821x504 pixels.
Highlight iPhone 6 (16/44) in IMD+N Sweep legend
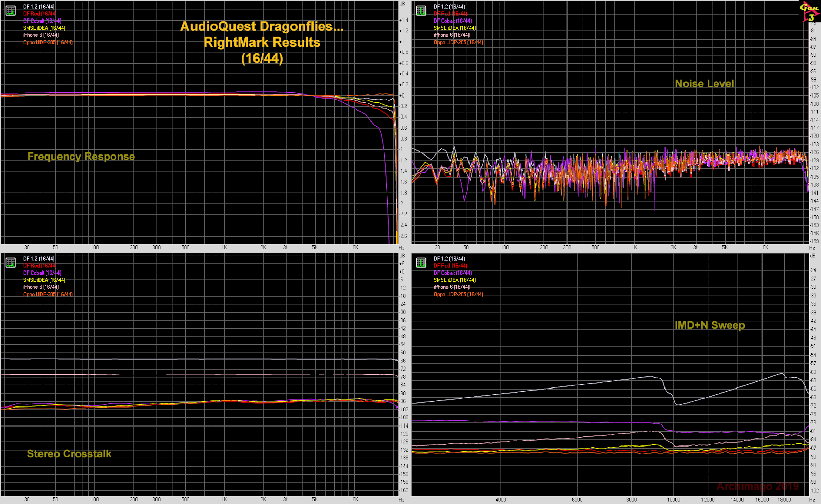tap(452, 287)
